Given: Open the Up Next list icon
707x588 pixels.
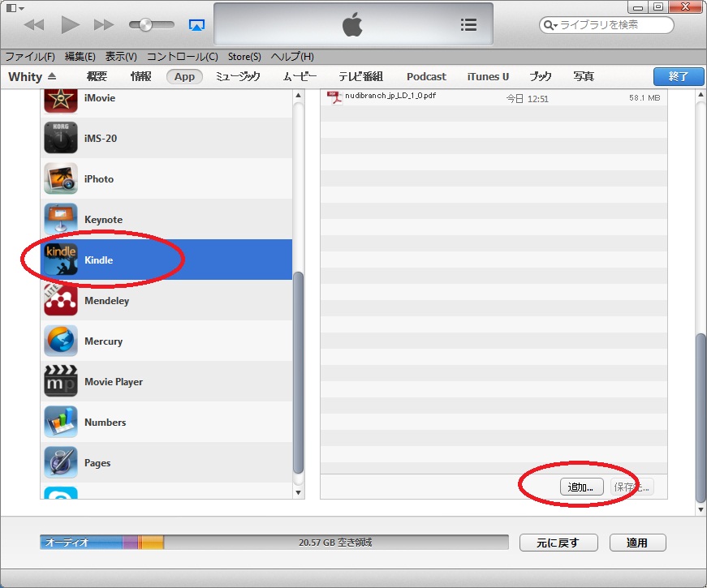Looking at the screenshot, I should click(x=468, y=25).
